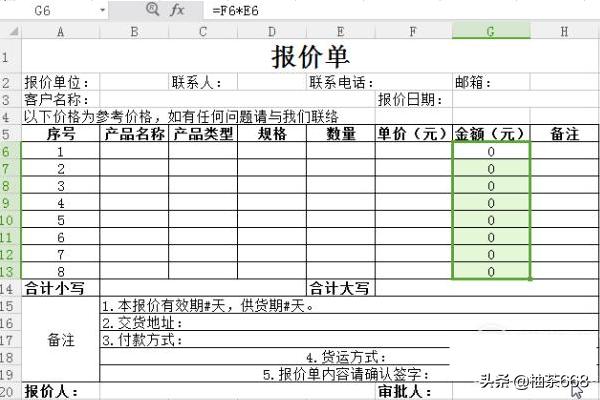
Task: Click the magnifier icon beside fx
Action: 152,9
